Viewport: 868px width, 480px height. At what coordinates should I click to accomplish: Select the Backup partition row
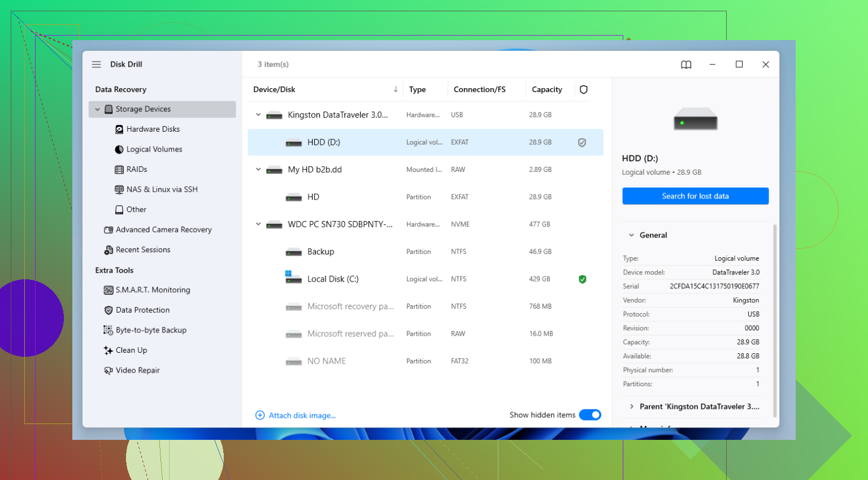tap(426, 252)
